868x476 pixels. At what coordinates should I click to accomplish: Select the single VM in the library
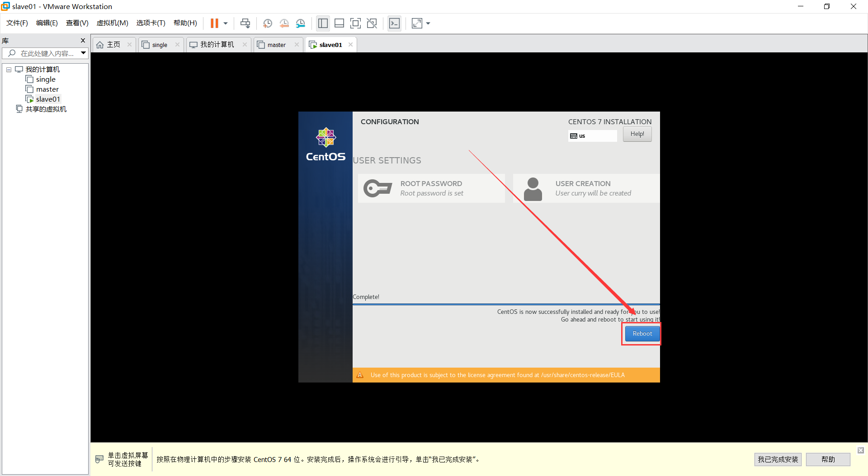click(x=46, y=79)
